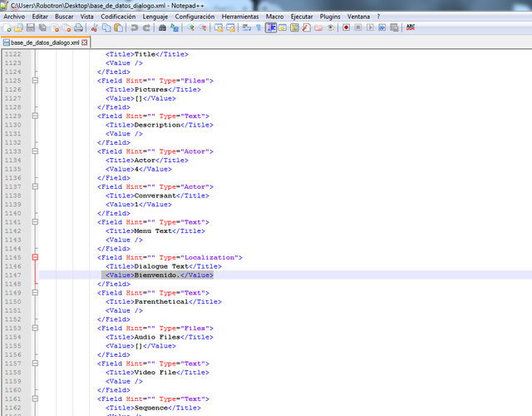
Task: Collapse the Field block at line 1125
Action: coord(35,81)
